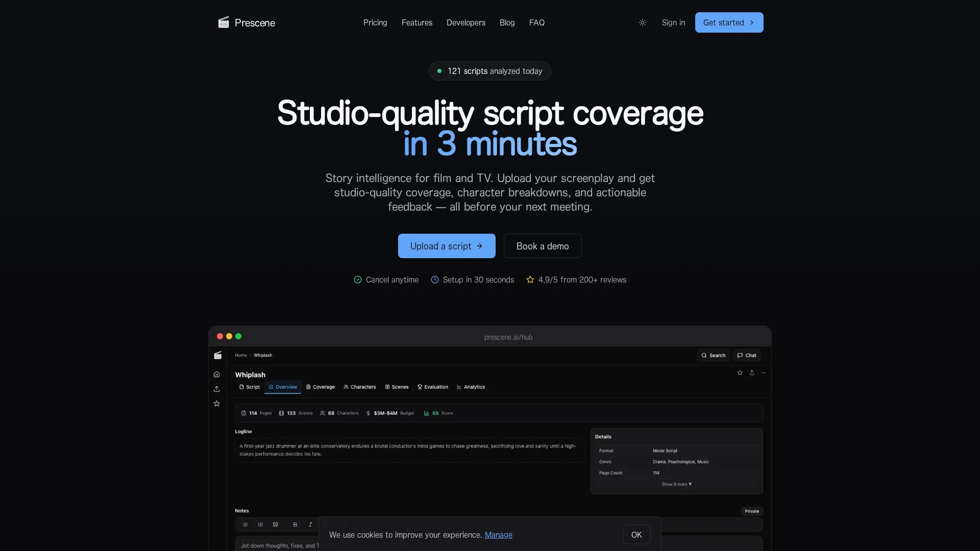Click the share icon for Whiplash
Viewport: 980px width, 551px height.
(752, 373)
